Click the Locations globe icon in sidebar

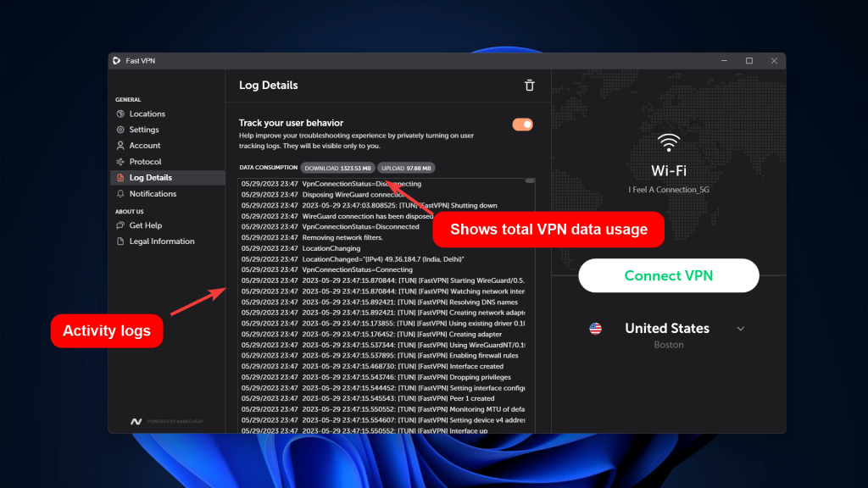click(120, 114)
